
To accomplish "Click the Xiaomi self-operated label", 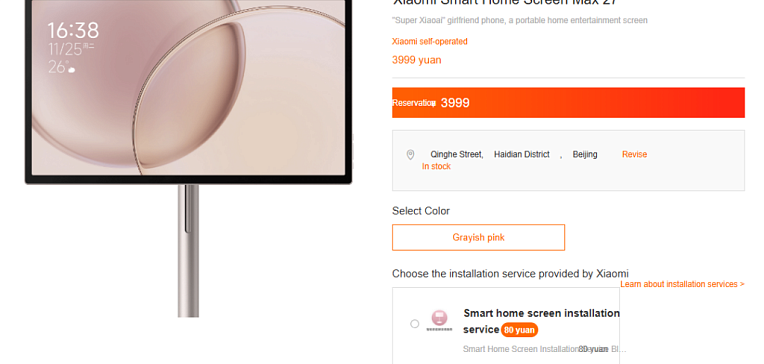I will coord(430,41).
